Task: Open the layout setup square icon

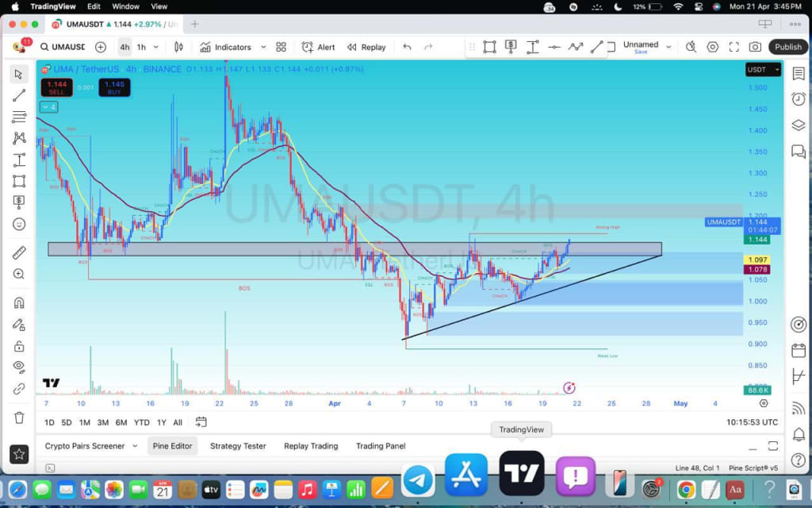Action: (611, 47)
